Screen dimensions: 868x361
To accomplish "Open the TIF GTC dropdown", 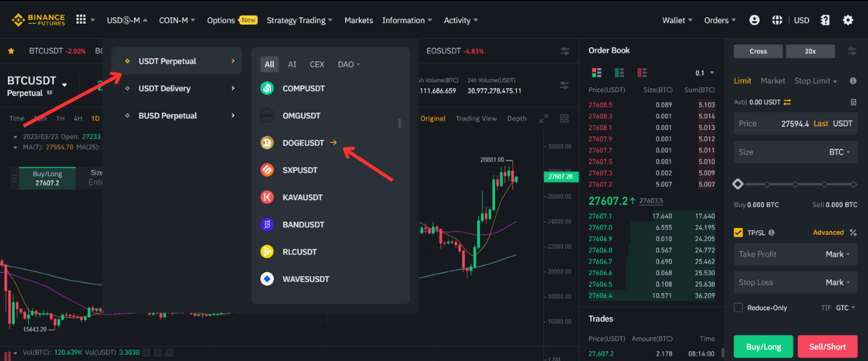I will click(846, 308).
